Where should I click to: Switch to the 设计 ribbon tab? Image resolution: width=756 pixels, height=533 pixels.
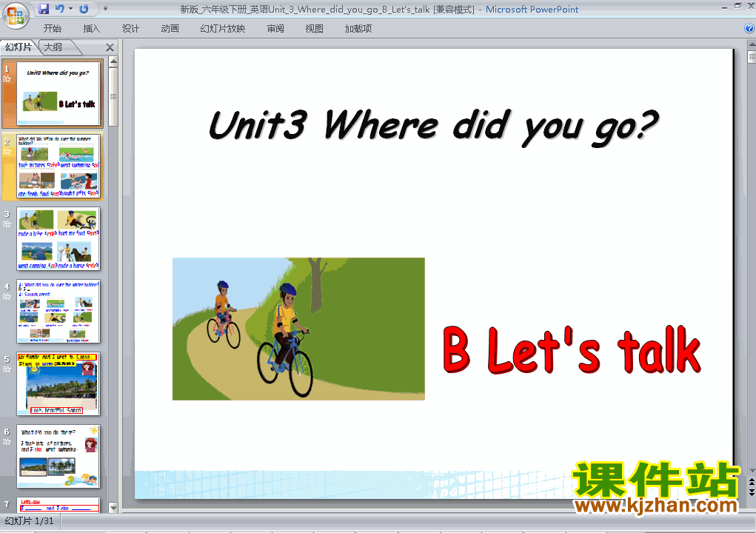[x=130, y=28]
